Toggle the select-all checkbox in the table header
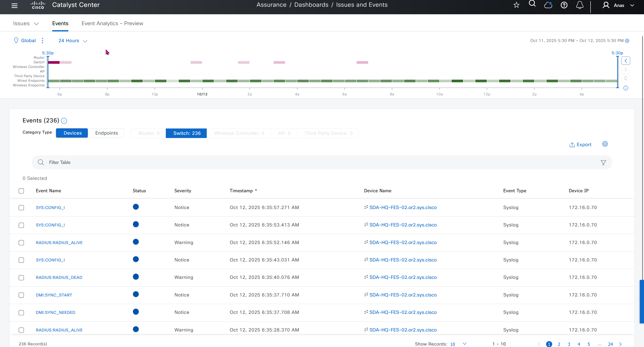 click(21, 191)
